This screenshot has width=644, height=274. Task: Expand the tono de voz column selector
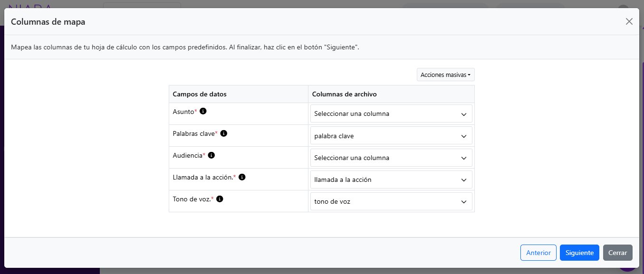click(x=391, y=201)
